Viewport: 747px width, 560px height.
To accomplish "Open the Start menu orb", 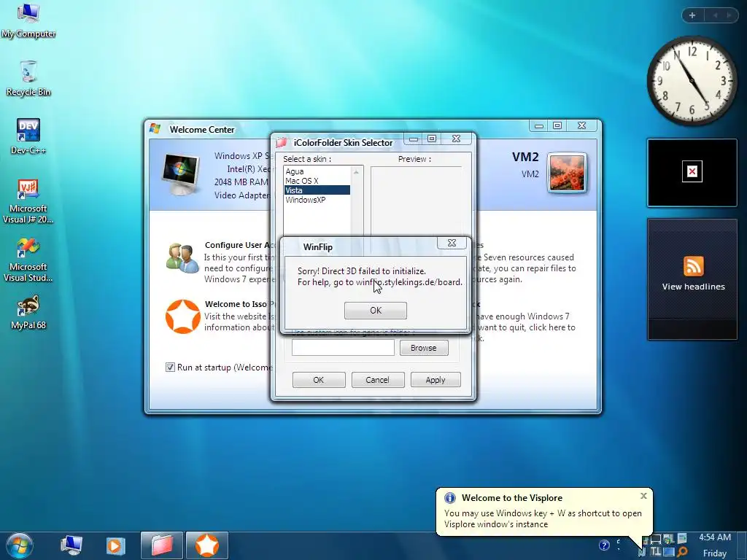I will pos(20,545).
